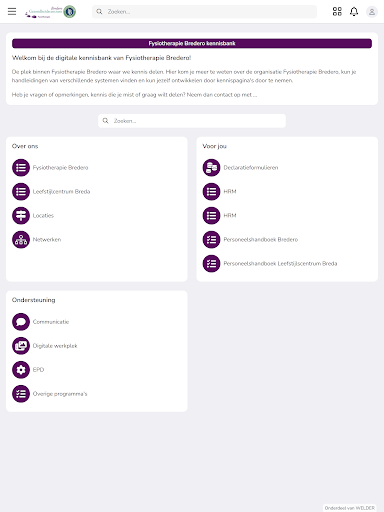Open Fysiotherapie Bredero link

[x=60, y=167]
